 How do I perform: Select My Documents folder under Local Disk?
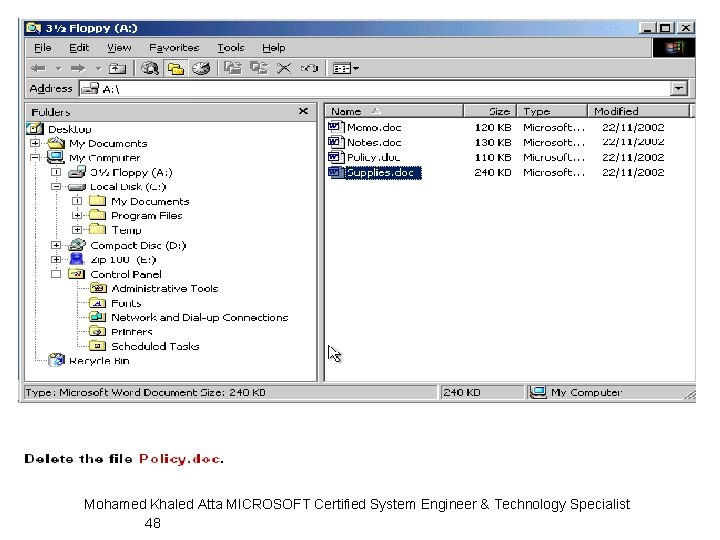tap(150, 201)
